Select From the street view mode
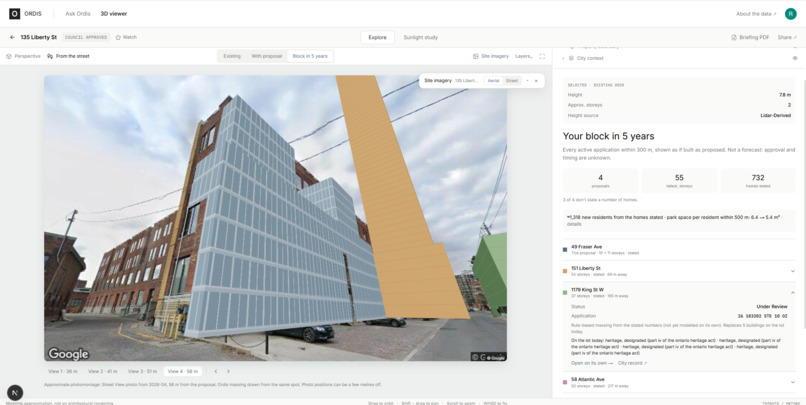806x405 pixels. tap(68, 56)
